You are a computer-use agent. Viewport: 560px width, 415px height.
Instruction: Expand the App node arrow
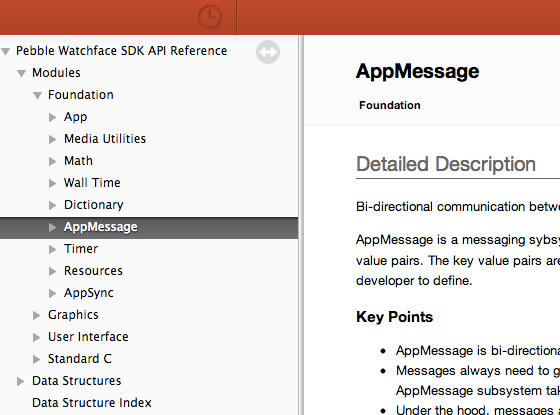(x=52, y=117)
